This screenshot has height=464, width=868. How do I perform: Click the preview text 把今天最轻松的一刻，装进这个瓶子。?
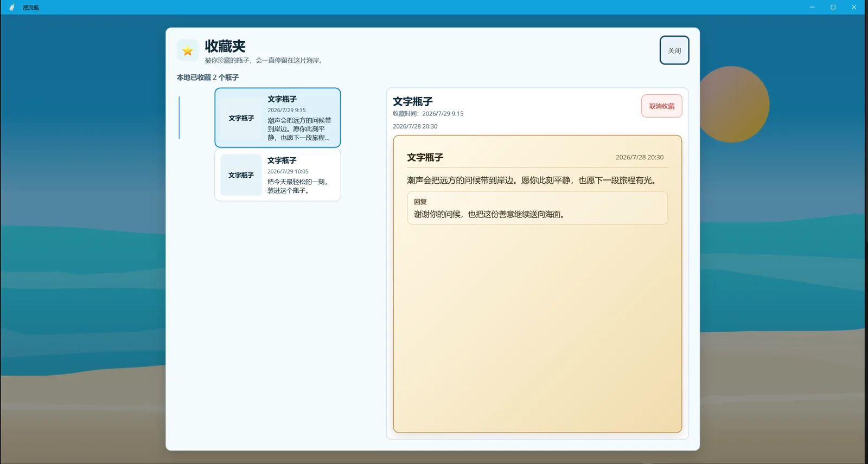pos(297,186)
